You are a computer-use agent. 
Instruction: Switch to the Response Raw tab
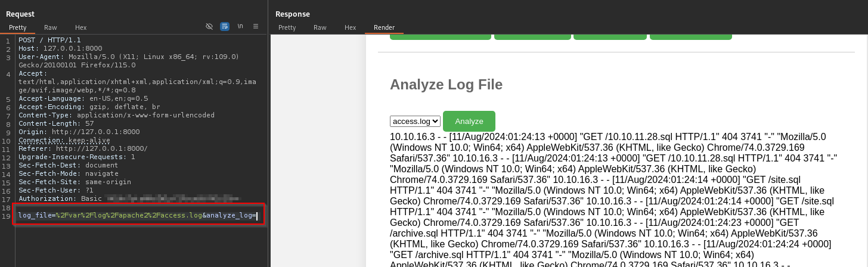coord(320,27)
